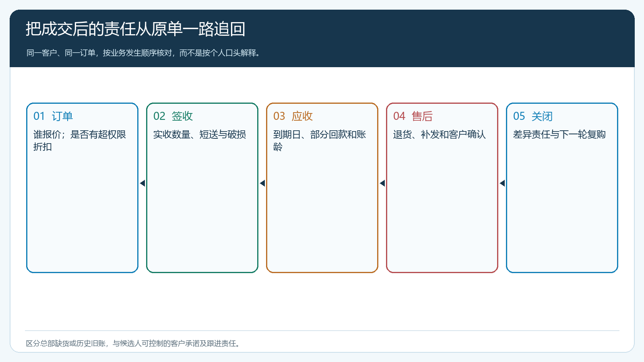Select the 02 签收 card heading
The image size is (644, 362).
173,116
